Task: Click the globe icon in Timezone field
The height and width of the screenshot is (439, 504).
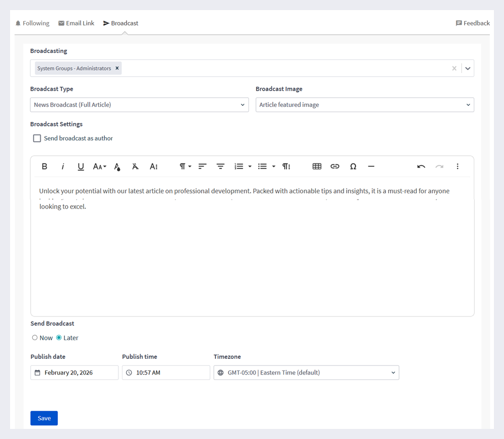Action: (221, 372)
